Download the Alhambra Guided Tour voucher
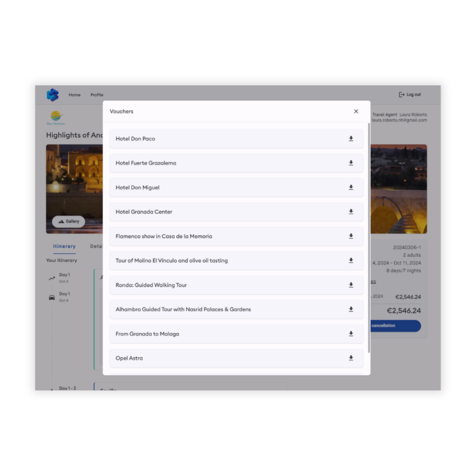 [351, 309]
